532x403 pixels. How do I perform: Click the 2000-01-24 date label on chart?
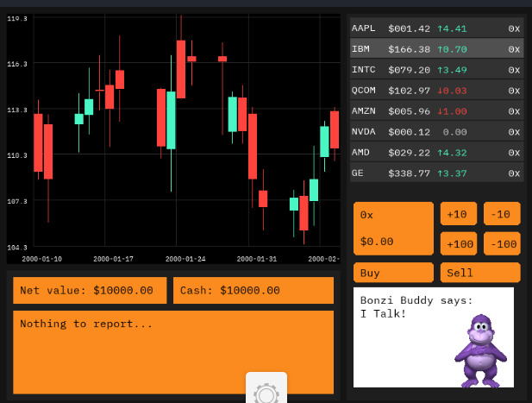pyautogui.click(x=185, y=259)
